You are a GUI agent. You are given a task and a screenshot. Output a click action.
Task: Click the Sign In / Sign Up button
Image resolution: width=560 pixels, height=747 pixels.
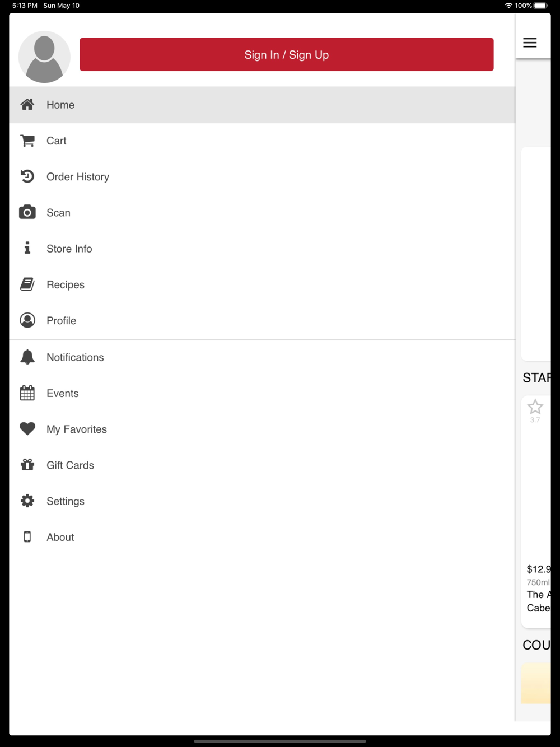point(287,54)
